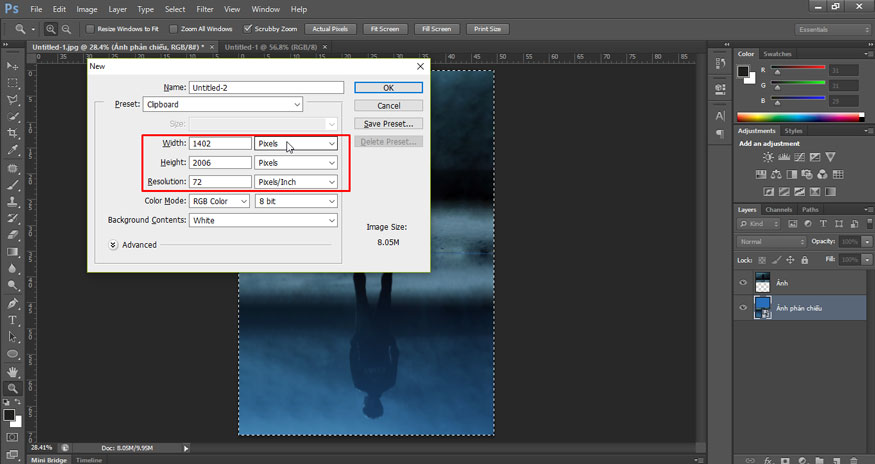875x464 pixels.
Task: Click the Zoom In magnifier in options bar
Action: (x=51, y=29)
